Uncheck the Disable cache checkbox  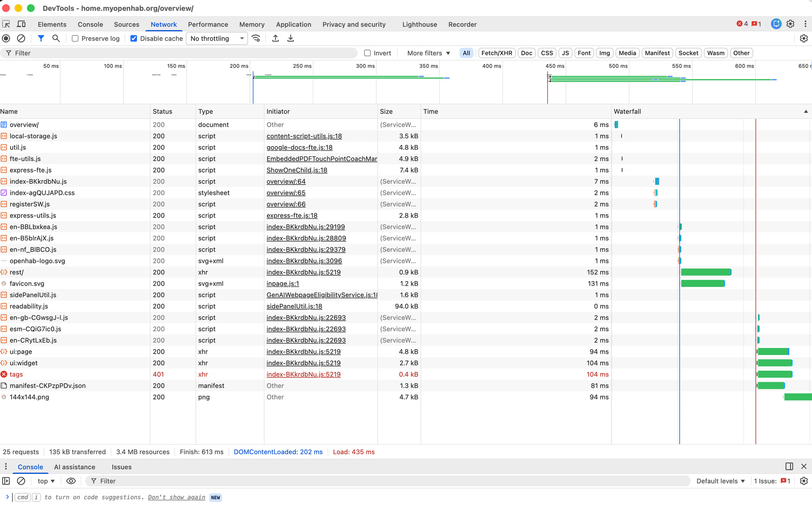(x=134, y=39)
